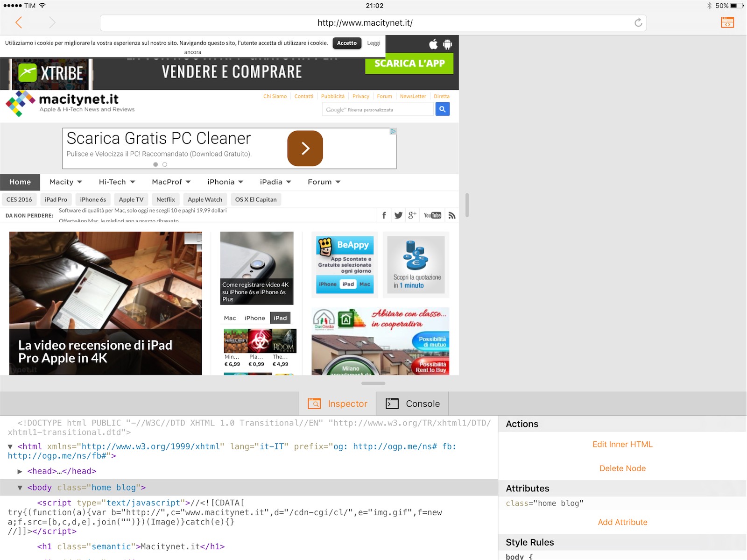Open the iPad Pro 4K video review thumbnail

pos(106,303)
